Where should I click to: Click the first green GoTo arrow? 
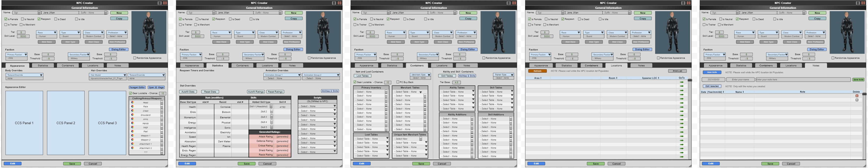[681, 82]
